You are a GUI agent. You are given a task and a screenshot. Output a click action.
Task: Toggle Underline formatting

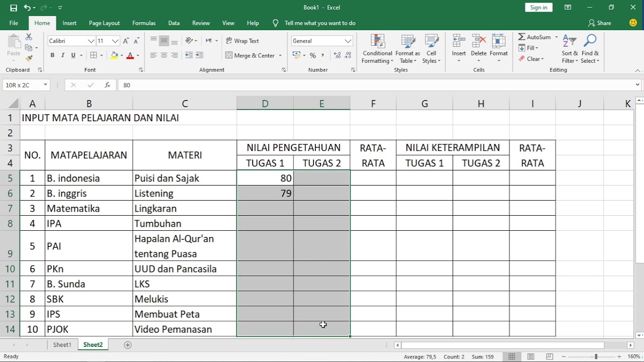tap(73, 55)
